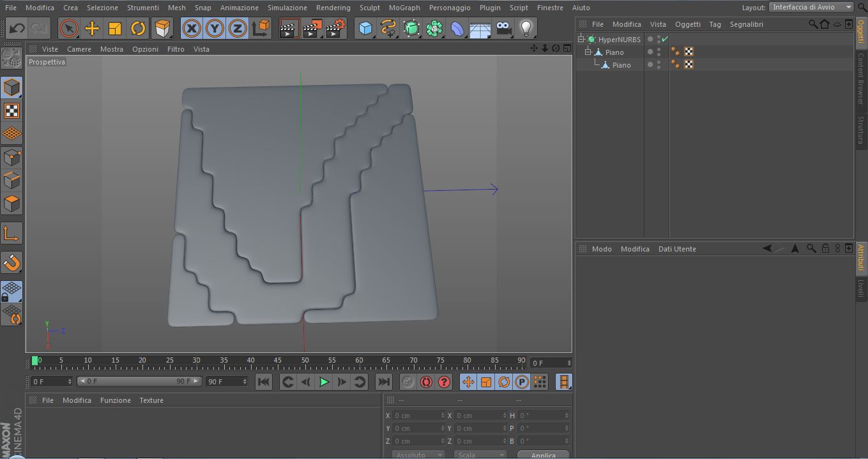The width and height of the screenshot is (868, 459).
Task: Collapse the HyperNURBS tree node
Action: [581, 40]
